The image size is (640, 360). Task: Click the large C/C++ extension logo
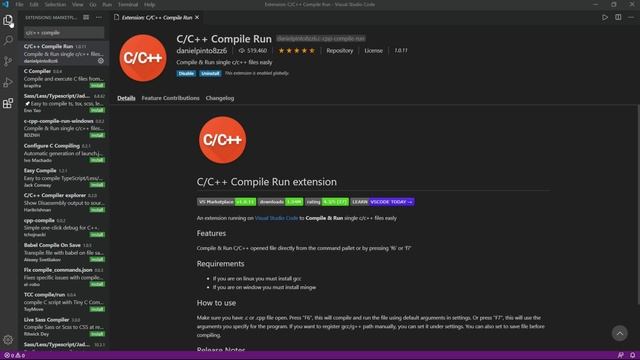tap(143, 58)
